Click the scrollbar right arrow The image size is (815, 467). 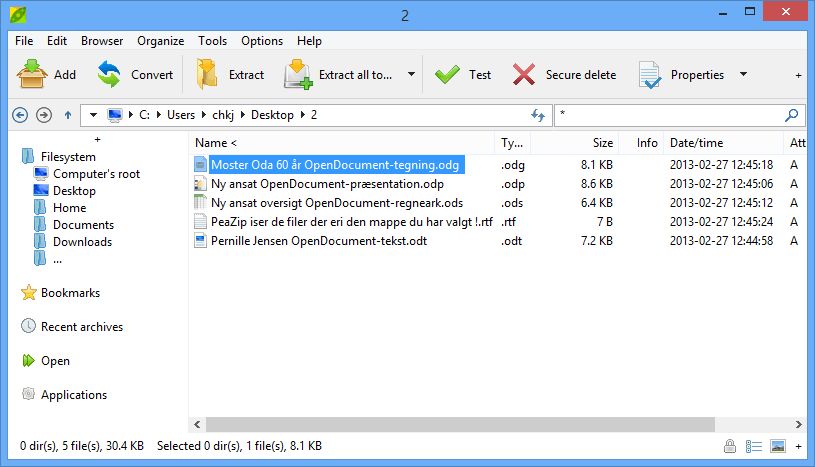tap(798, 424)
